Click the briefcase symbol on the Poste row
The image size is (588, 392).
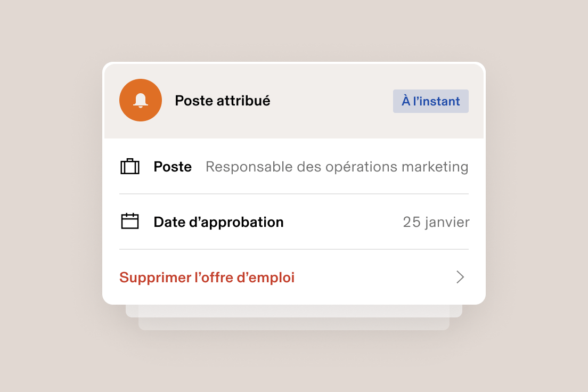click(x=130, y=166)
